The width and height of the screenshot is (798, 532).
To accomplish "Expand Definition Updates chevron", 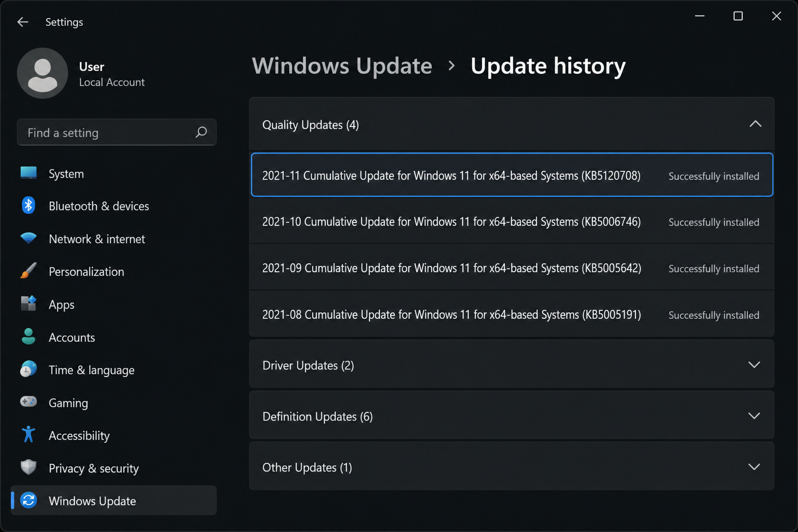I will pos(754,416).
